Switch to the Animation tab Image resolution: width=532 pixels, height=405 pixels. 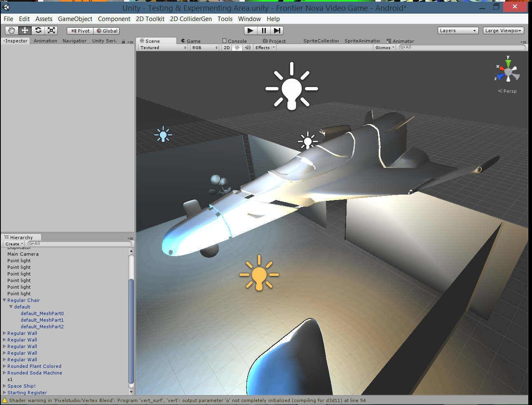click(x=45, y=41)
